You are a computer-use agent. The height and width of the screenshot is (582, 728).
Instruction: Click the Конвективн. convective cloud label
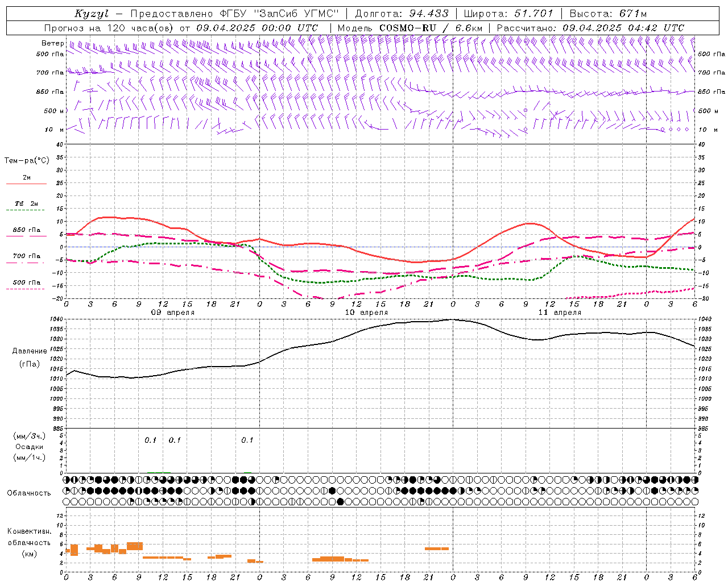pyautogui.click(x=29, y=531)
